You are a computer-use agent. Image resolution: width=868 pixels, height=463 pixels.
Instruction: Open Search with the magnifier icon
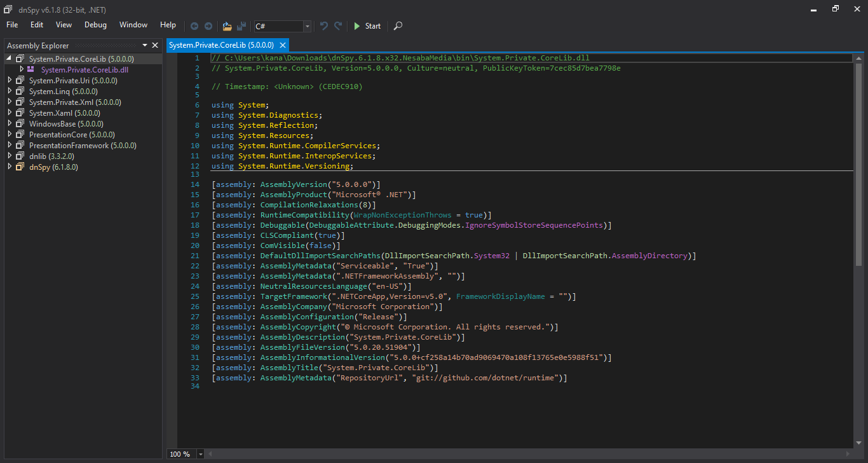[398, 26]
